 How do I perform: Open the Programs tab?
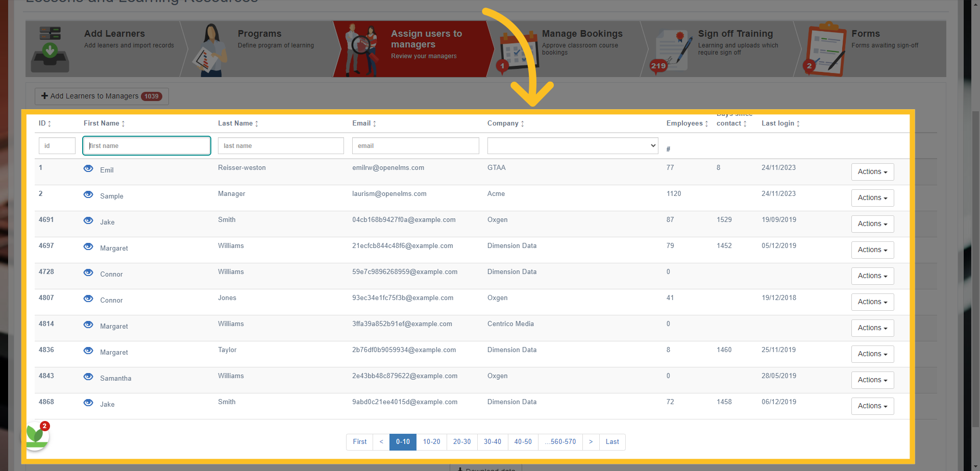pos(260,49)
